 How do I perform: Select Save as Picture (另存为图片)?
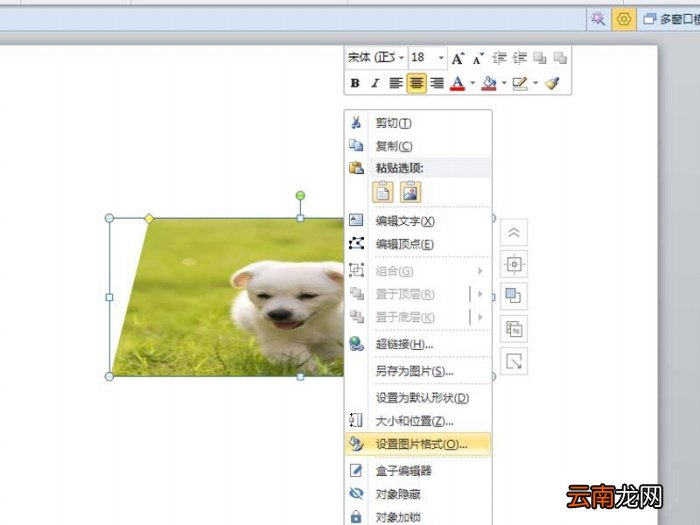(x=418, y=371)
